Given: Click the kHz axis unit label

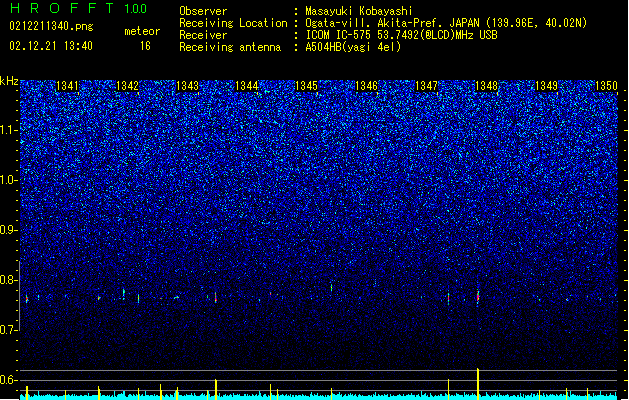Looking at the screenshot, I should (9, 81).
